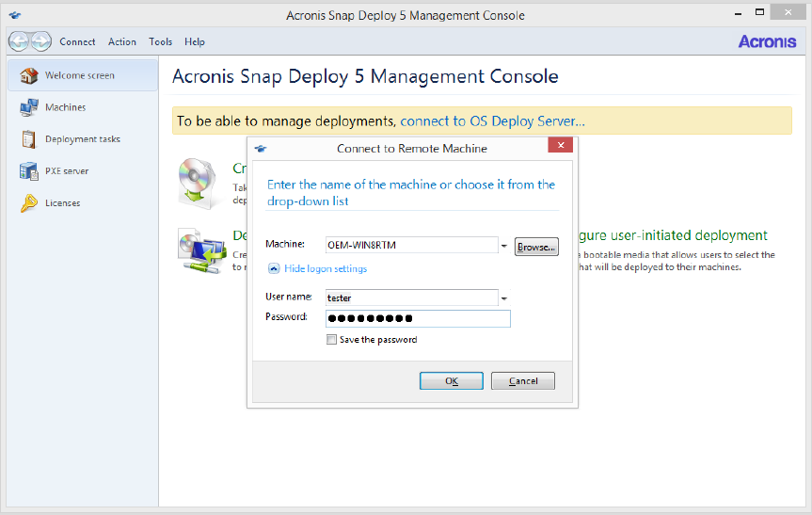Open the Connect menu

[77, 41]
